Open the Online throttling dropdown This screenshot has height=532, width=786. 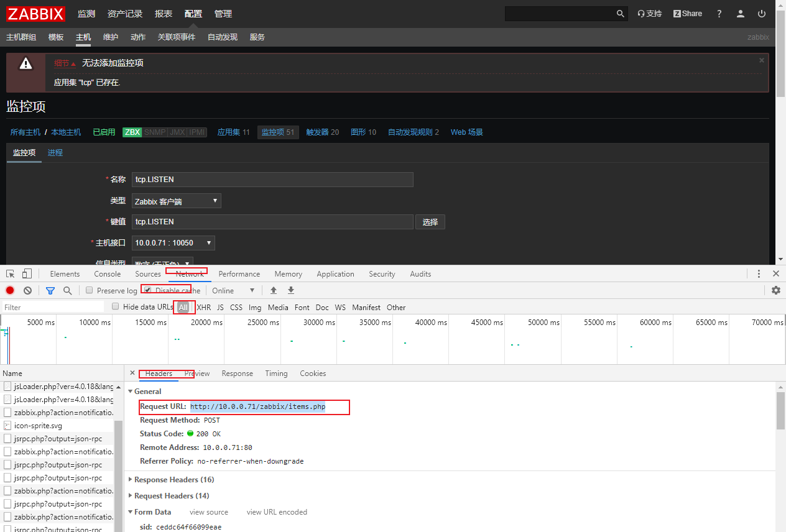click(233, 290)
